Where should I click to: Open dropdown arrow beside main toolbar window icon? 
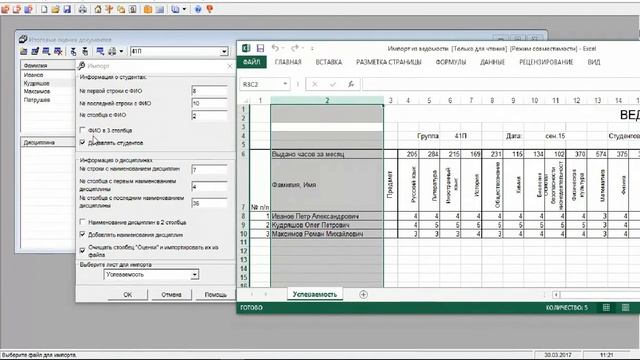point(184,9)
